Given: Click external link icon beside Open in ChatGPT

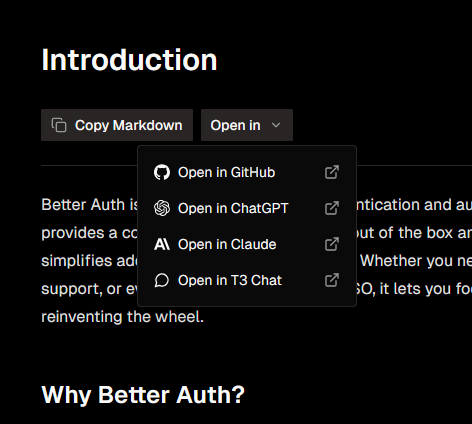Looking at the screenshot, I should coord(332,208).
